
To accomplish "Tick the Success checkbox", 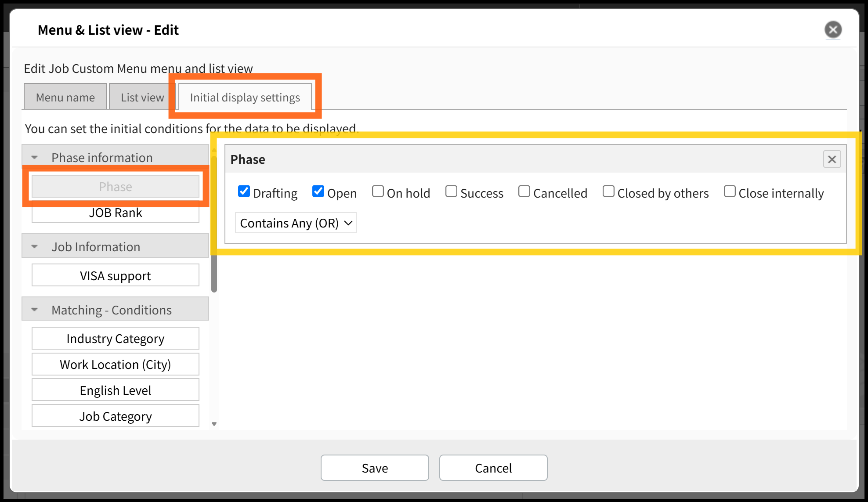I will coord(451,191).
